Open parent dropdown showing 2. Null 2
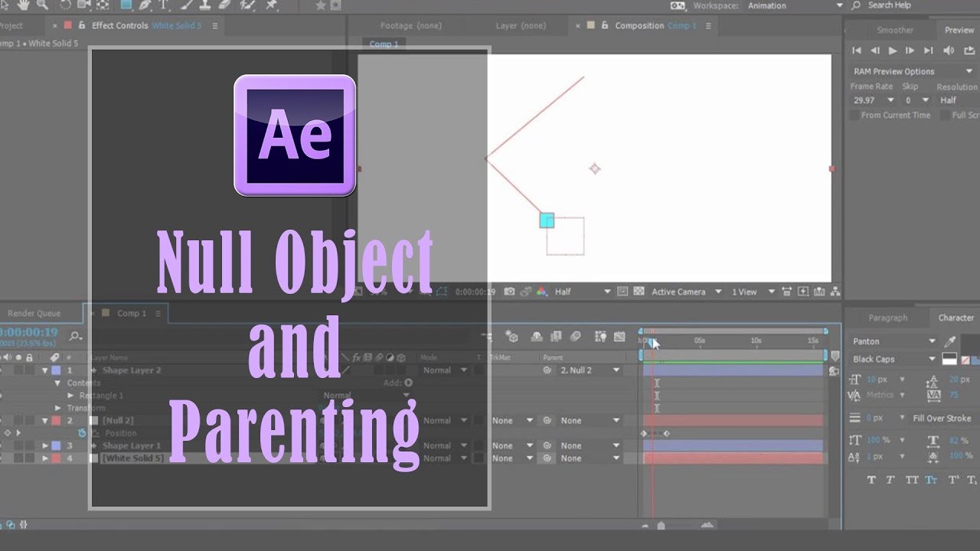This screenshot has width=980, height=551. (590, 370)
